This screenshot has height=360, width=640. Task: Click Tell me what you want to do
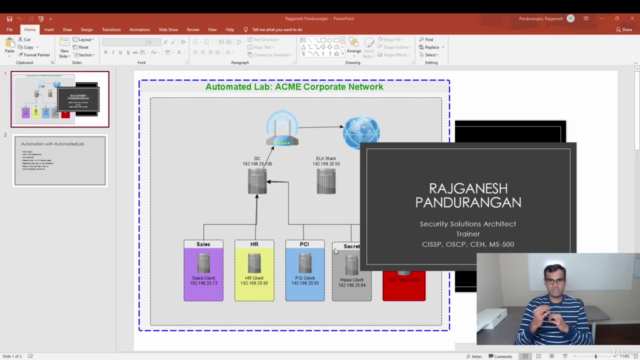coord(273,30)
